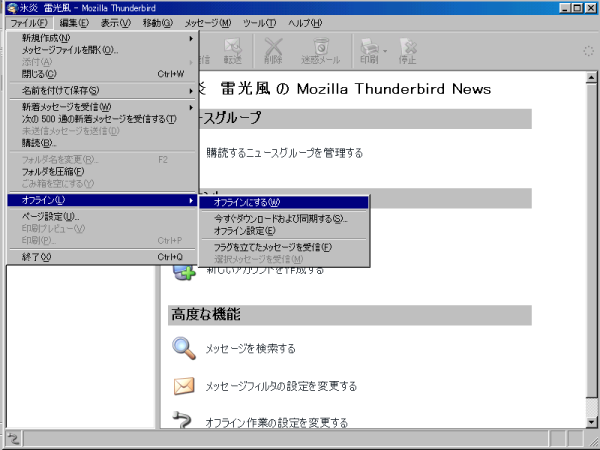Click the 高度な機能 section header
600x450 pixels.
click(350, 315)
